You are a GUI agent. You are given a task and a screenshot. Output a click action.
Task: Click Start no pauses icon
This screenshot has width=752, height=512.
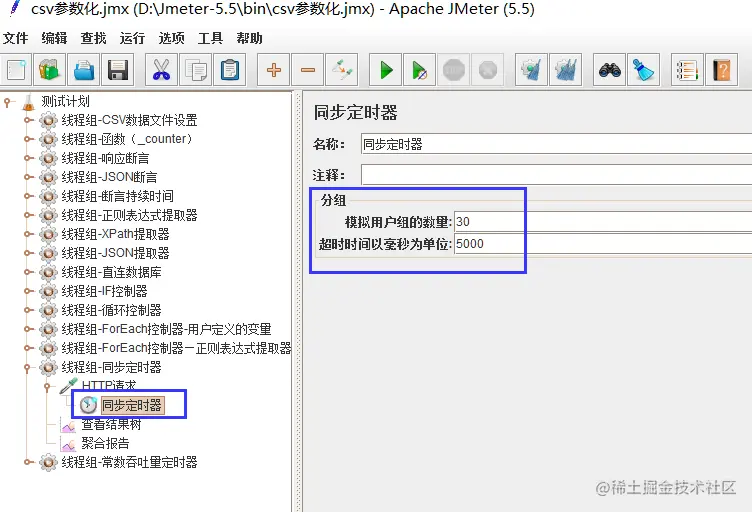[420, 70]
